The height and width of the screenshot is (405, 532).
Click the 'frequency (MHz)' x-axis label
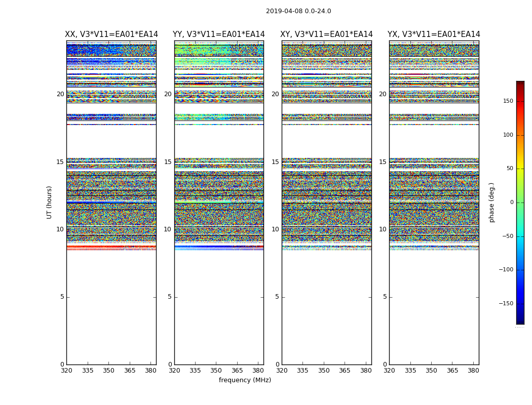tap(245, 380)
